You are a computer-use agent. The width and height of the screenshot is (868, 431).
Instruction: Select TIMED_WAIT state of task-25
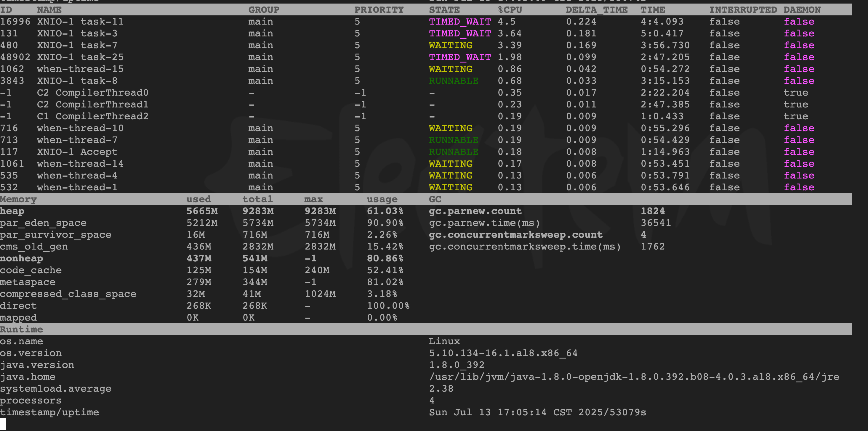[460, 57]
